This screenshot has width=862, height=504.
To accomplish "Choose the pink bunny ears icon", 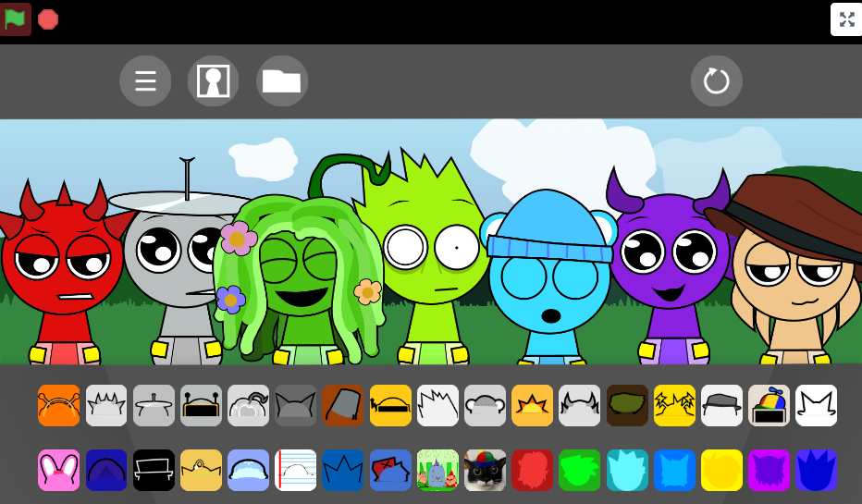I will coord(59,470).
